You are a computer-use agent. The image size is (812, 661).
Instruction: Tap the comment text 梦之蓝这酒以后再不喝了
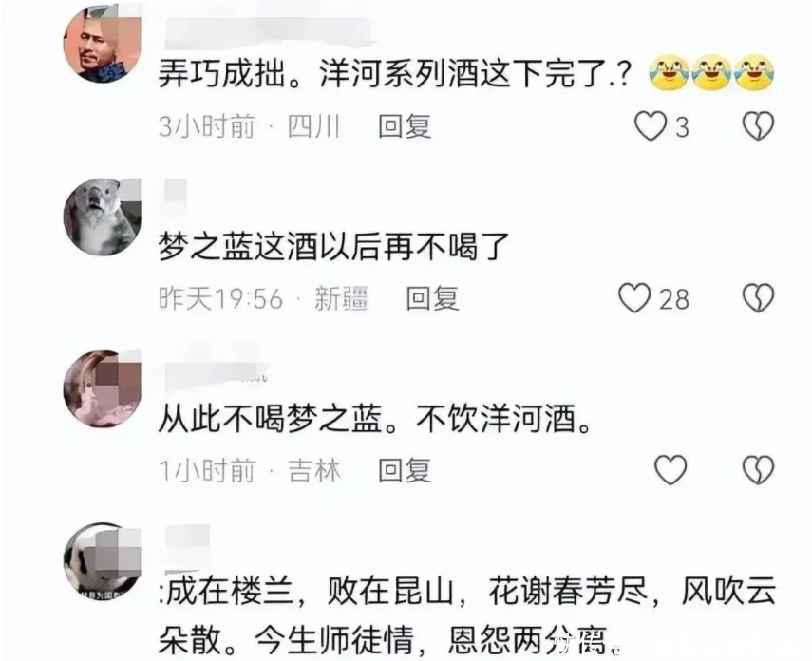[334, 247]
